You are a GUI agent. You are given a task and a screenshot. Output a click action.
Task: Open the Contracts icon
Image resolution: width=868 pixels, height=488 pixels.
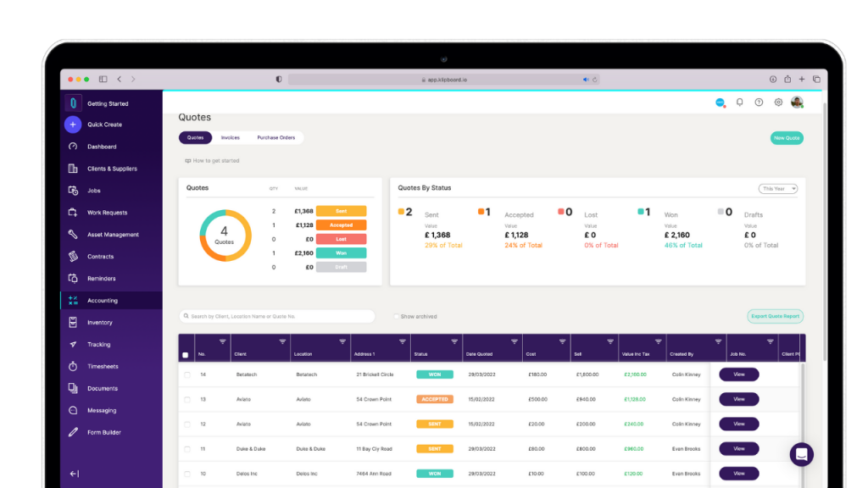(x=73, y=256)
